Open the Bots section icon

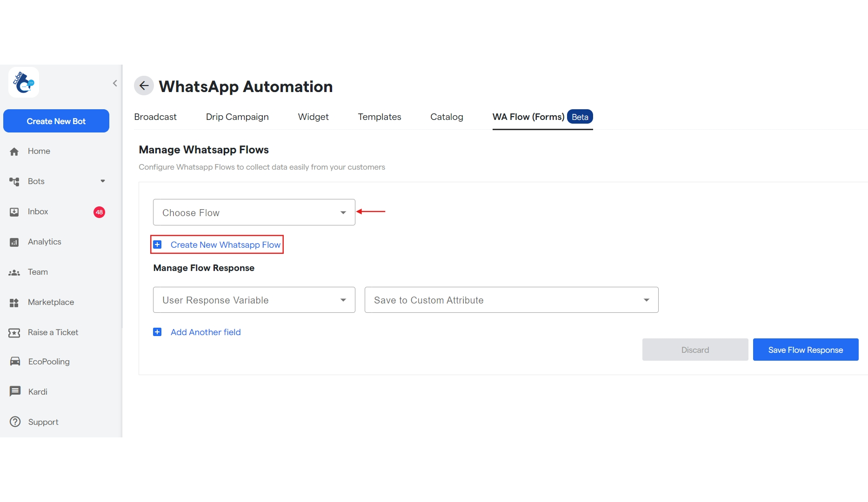pyautogui.click(x=14, y=181)
